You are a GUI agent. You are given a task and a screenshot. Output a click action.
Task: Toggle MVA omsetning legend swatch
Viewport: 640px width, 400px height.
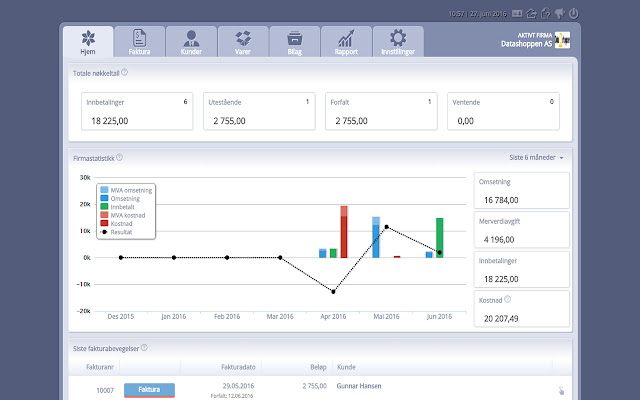pyautogui.click(x=104, y=190)
